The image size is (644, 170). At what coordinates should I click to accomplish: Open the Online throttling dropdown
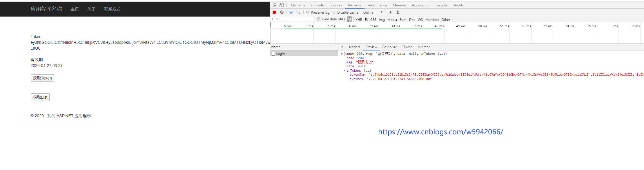tap(373, 12)
